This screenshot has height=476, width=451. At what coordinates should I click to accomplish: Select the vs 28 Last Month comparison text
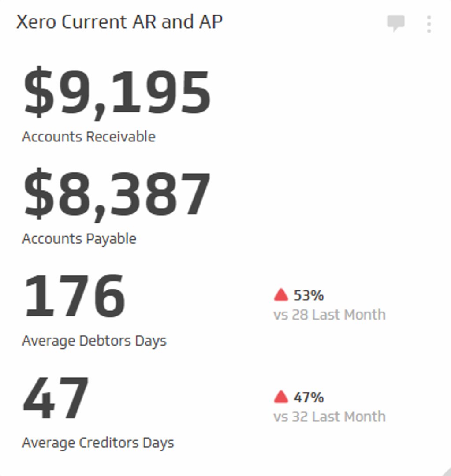coord(329,314)
